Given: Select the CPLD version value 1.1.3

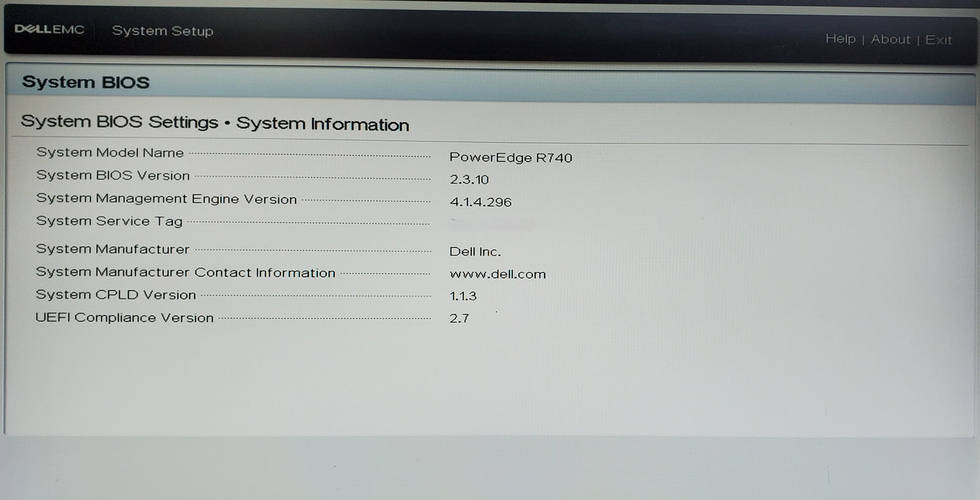Looking at the screenshot, I should coord(463,296).
